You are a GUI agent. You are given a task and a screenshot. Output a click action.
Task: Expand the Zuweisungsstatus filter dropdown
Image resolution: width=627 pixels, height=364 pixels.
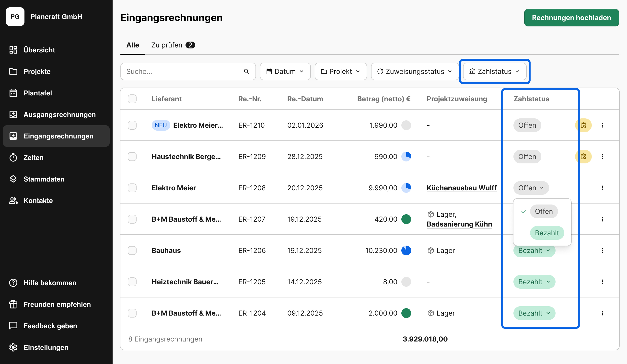[415, 71]
